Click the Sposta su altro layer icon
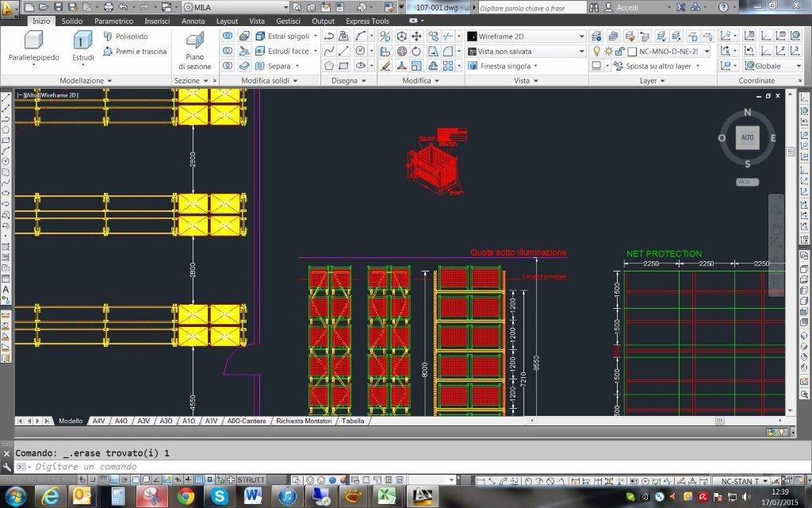The image size is (812, 508). pyautogui.click(x=618, y=67)
